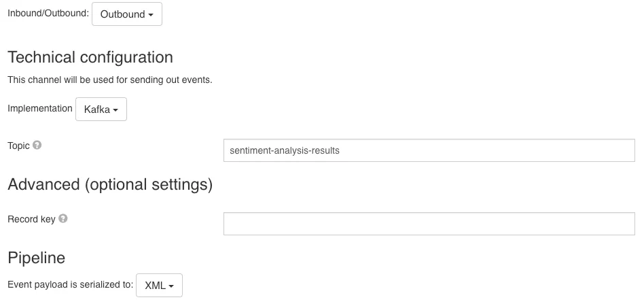Click the Inbound/Outbound label
This screenshot has width=644, height=304.
click(x=48, y=13)
